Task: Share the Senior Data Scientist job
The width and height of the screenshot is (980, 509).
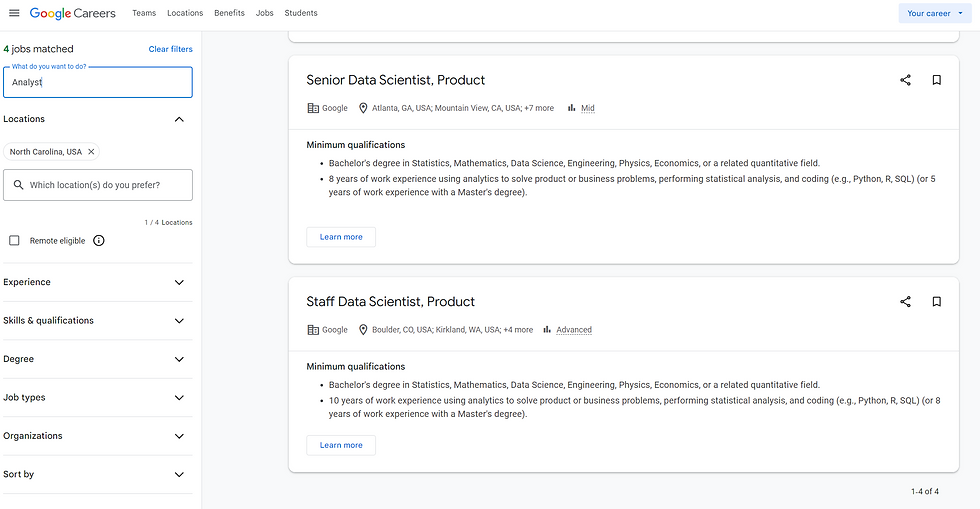Action: (905, 80)
